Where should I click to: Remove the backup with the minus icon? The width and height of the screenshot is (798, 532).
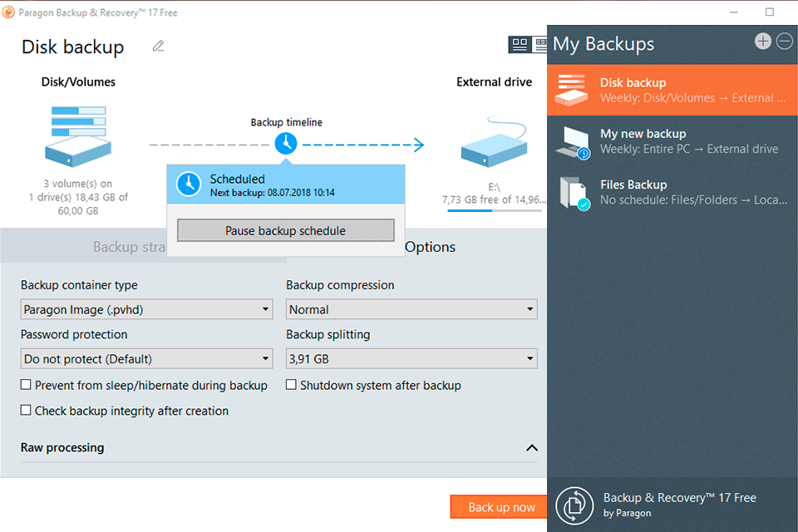(784, 42)
